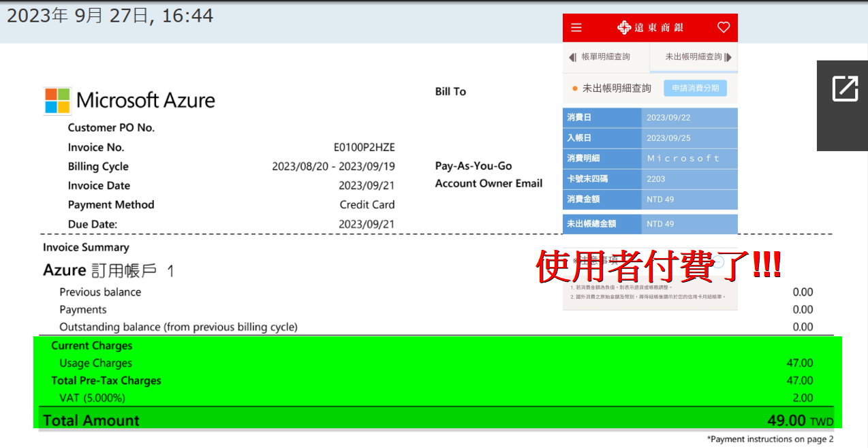Select the 2023/09/22 transaction date
Viewport: 868px width, 448px height.
[668, 118]
